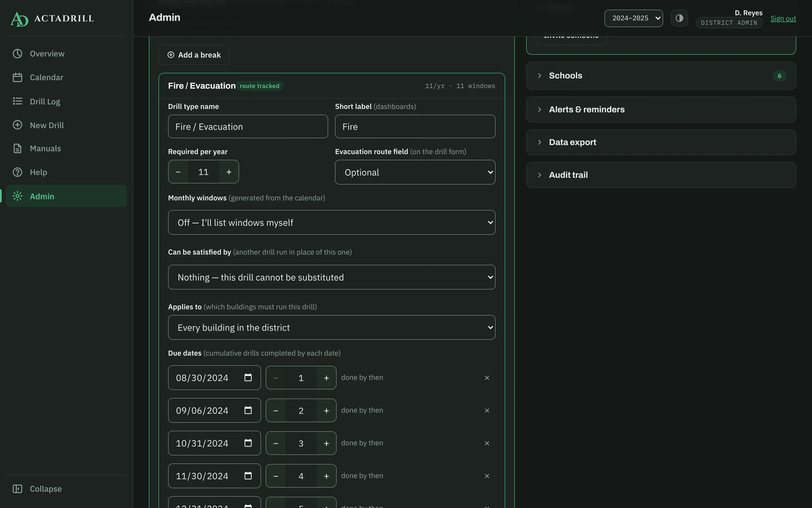This screenshot has width=812, height=508.
Task: Click the Sign out link
Action: pyautogui.click(x=783, y=18)
